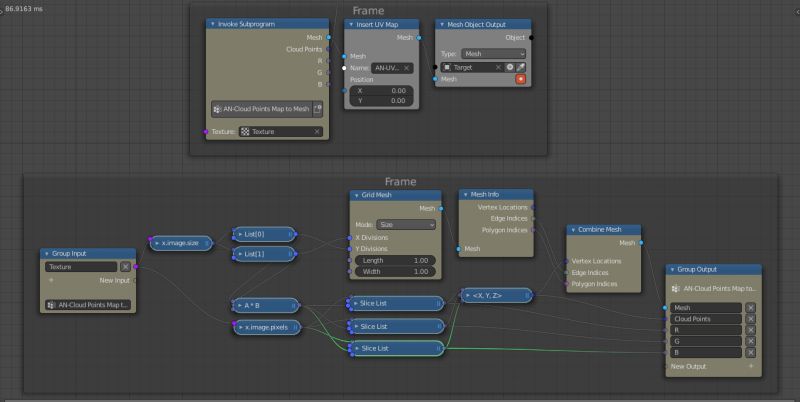Image resolution: width=800 pixels, height=402 pixels.
Task: Pick object with the Target eyedropper
Action: point(520,67)
